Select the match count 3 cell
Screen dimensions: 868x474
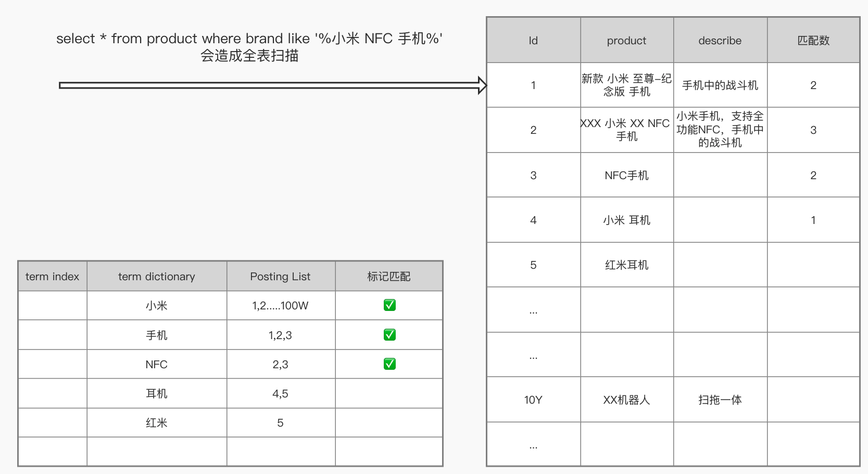pyautogui.click(x=813, y=130)
